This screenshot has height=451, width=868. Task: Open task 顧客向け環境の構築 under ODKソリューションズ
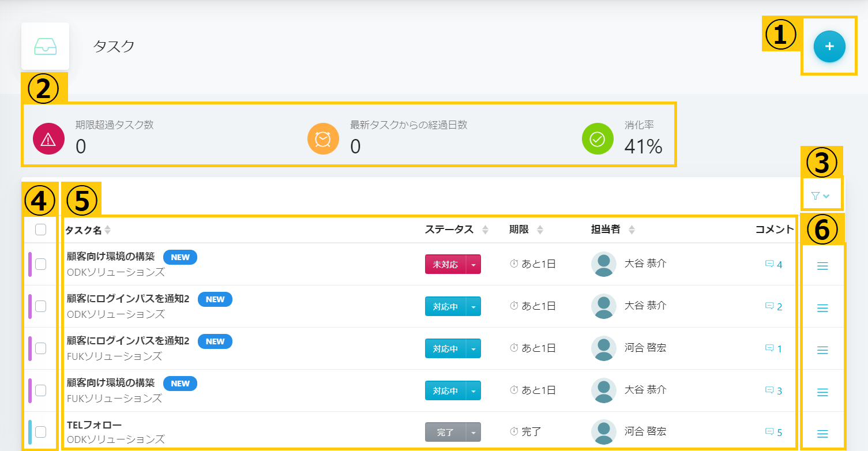pyautogui.click(x=111, y=257)
